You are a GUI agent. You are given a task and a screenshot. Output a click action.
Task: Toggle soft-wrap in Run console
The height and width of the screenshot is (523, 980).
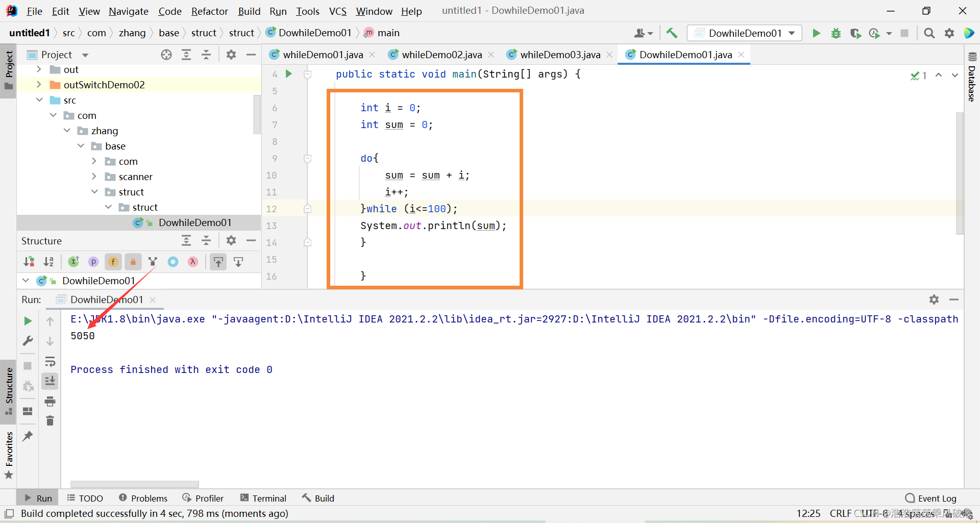pyautogui.click(x=50, y=362)
